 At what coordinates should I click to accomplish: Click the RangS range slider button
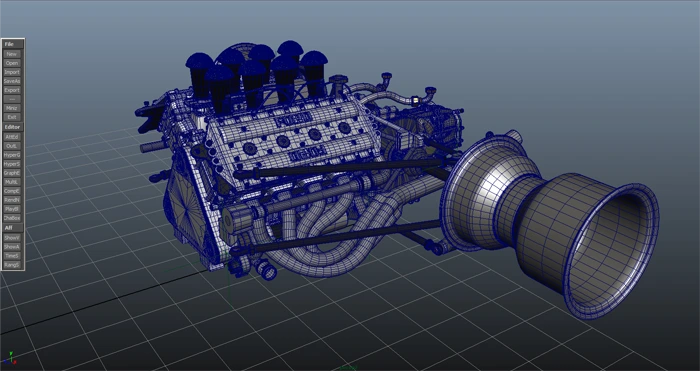pos(12,265)
